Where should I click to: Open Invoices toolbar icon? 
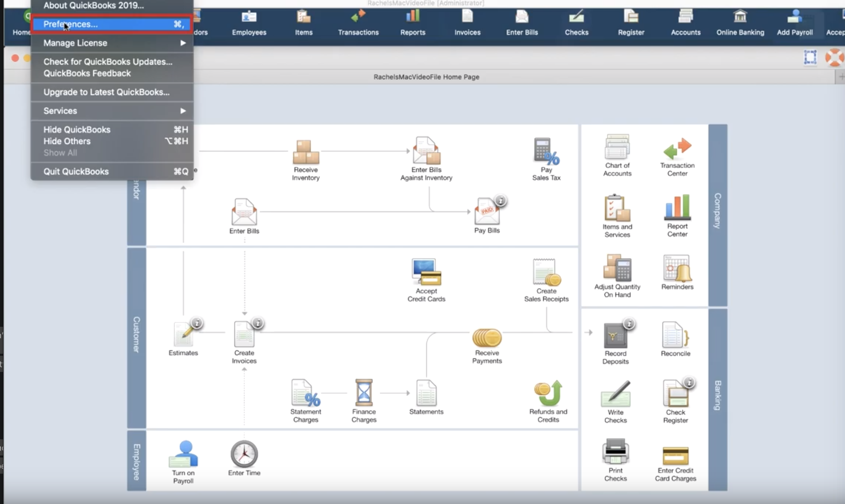467,23
